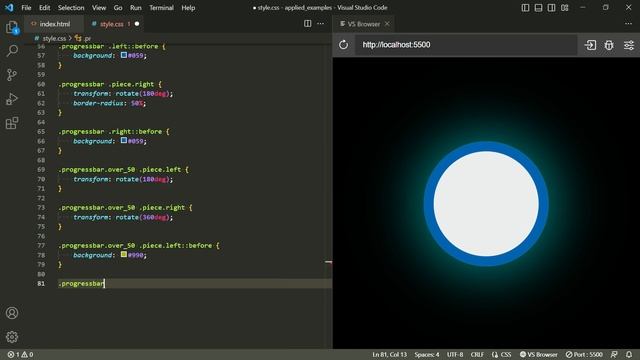Open the Selection menu
Screen dimensions: 640x360
coord(71,8)
